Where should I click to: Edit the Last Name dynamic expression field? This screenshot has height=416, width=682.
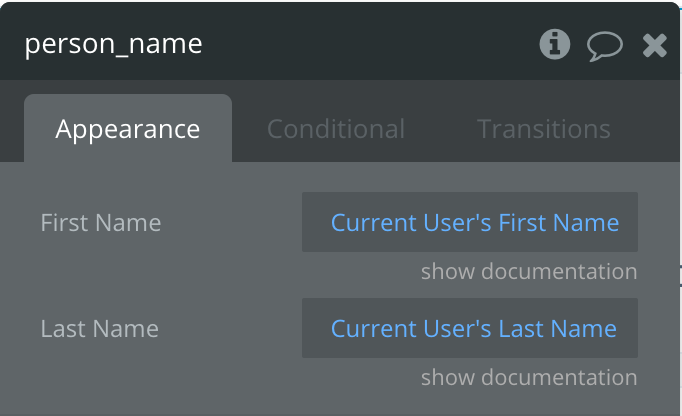[x=470, y=328]
